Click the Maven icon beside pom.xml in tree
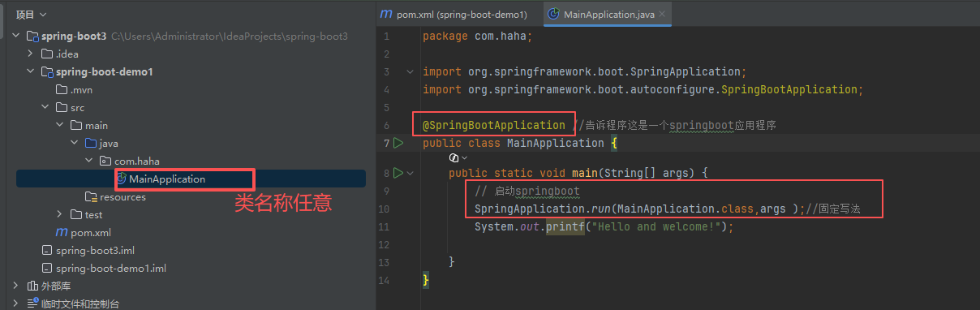Screen dimensions: 980x310 pos(61,232)
